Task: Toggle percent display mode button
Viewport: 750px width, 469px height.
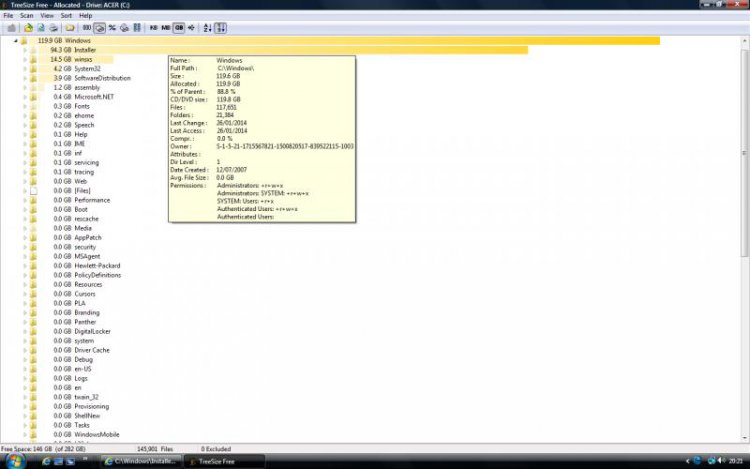Action: tap(112, 28)
